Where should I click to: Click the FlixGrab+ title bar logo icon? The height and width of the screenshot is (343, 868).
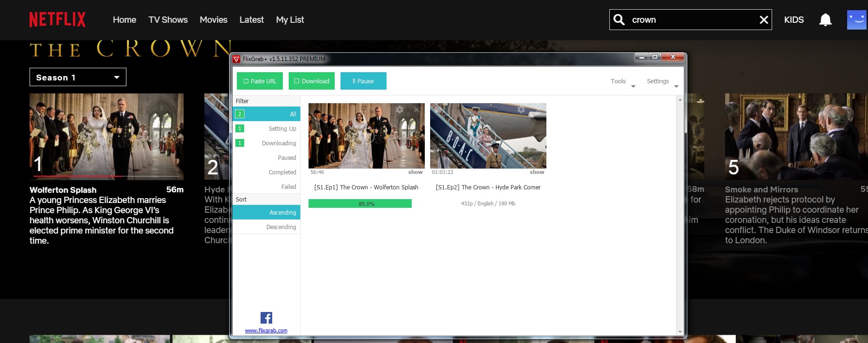[x=236, y=59]
